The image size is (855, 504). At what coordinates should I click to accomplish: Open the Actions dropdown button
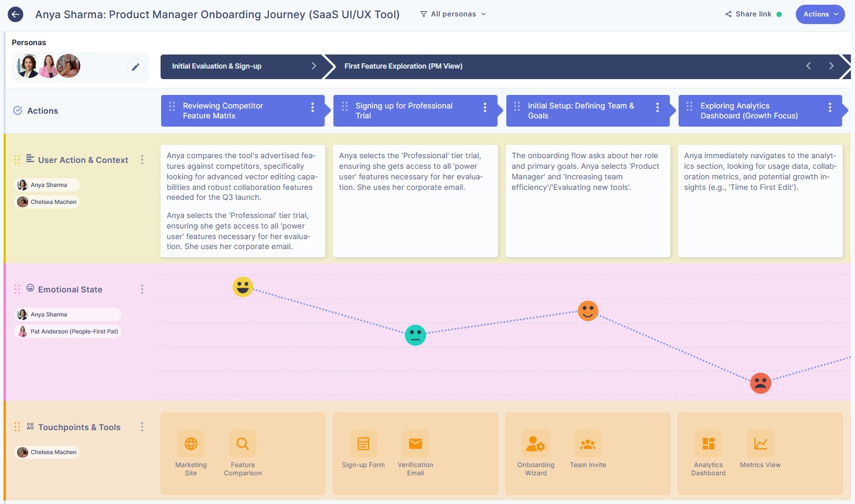coord(820,14)
